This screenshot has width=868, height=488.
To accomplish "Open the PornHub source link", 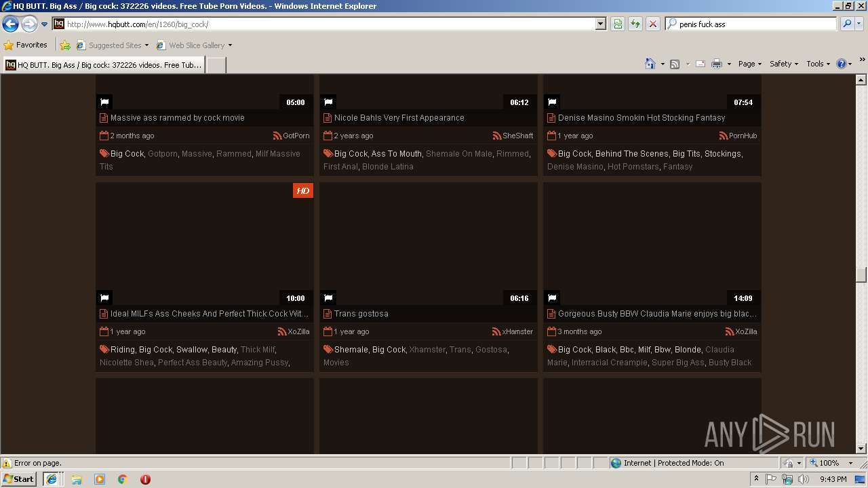I will tap(738, 136).
